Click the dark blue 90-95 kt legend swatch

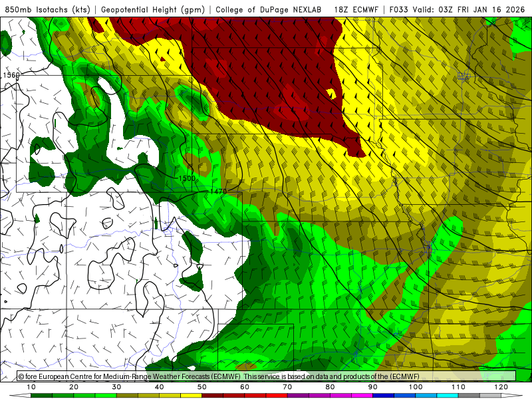pos(384,396)
